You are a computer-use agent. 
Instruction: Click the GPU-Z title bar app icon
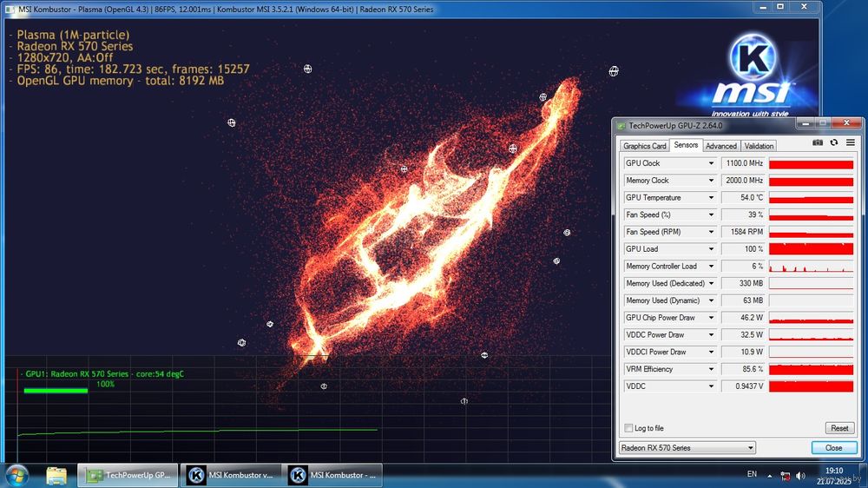(621, 126)
